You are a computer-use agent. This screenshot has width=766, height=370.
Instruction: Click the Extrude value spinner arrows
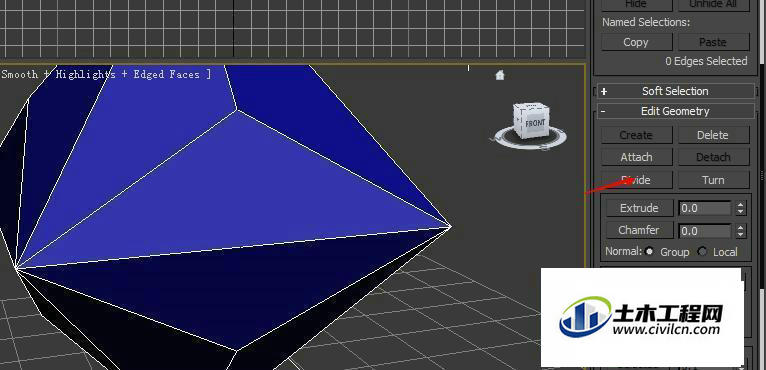tap(741, 208)
